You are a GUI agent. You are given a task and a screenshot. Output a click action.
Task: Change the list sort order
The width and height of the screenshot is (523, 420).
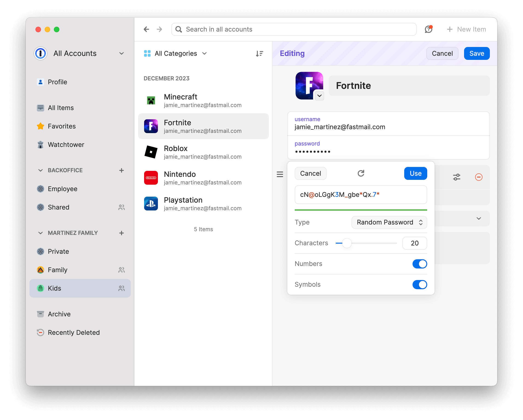click(x=259, y=53)
